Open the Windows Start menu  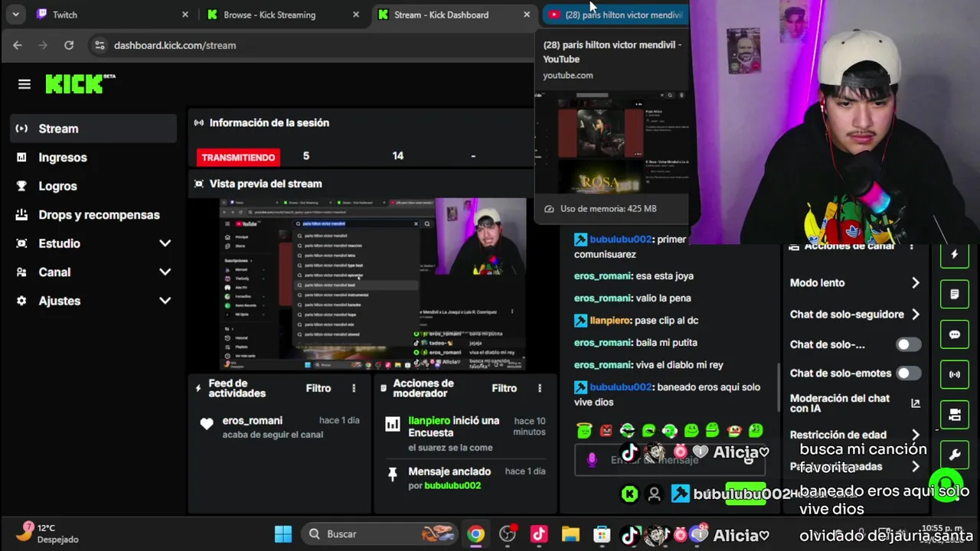click(x=283, y=534)
